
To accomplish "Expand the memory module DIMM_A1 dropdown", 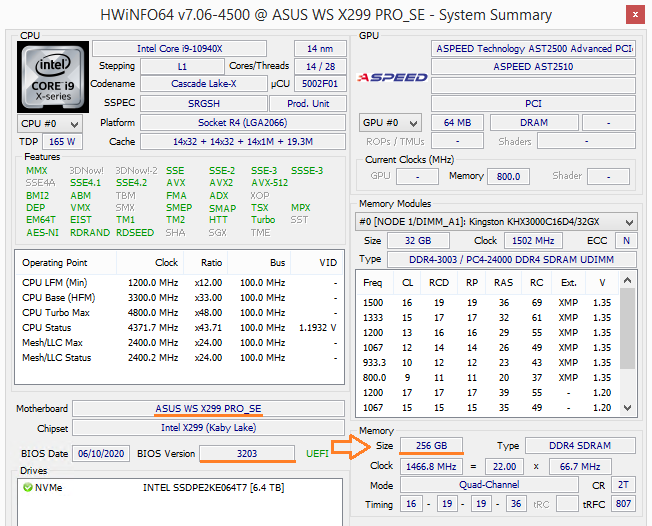I will pos(496,222).
